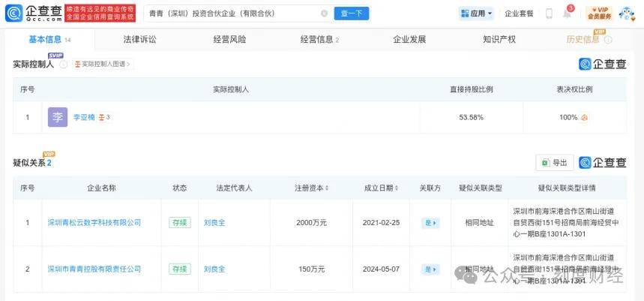Open the VIP 会员服务 badge
The width and height of the screenshot is (644, 301).
point(599,14)
